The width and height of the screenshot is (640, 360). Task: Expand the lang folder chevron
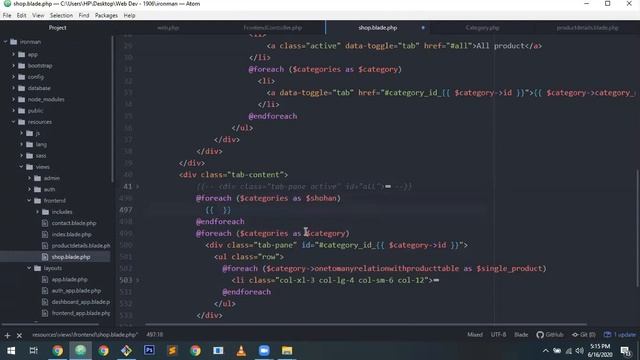tap(22, 144)
